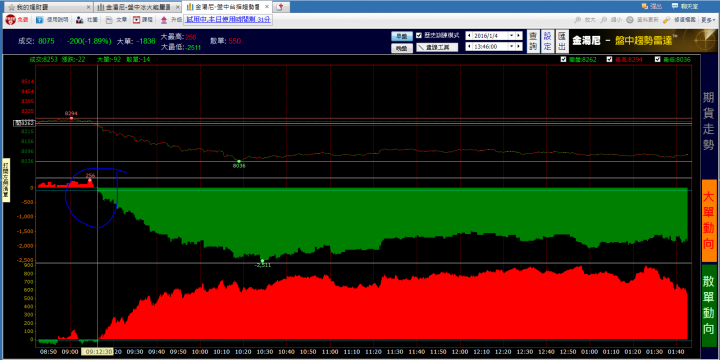Follow the trial time remaining link
720x360 pixels.
(228, 19)
